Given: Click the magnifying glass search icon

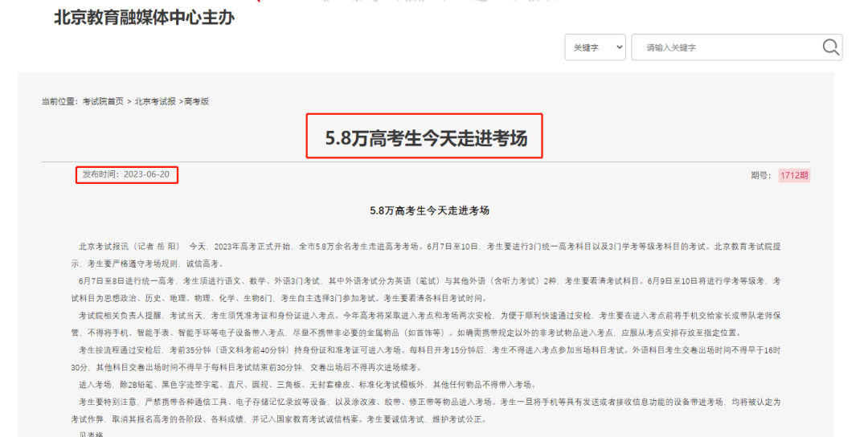Looking at the screenshot, I should 831,47.
